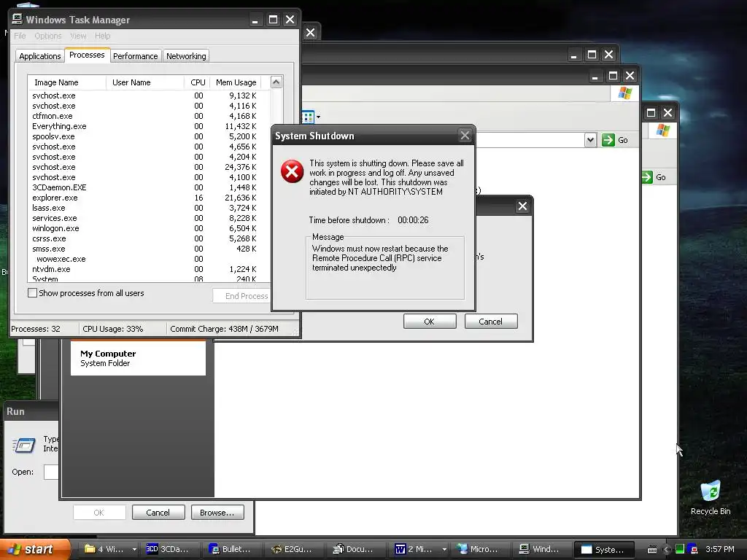
Task: Switch to the Processes tab
Action: 87,55
